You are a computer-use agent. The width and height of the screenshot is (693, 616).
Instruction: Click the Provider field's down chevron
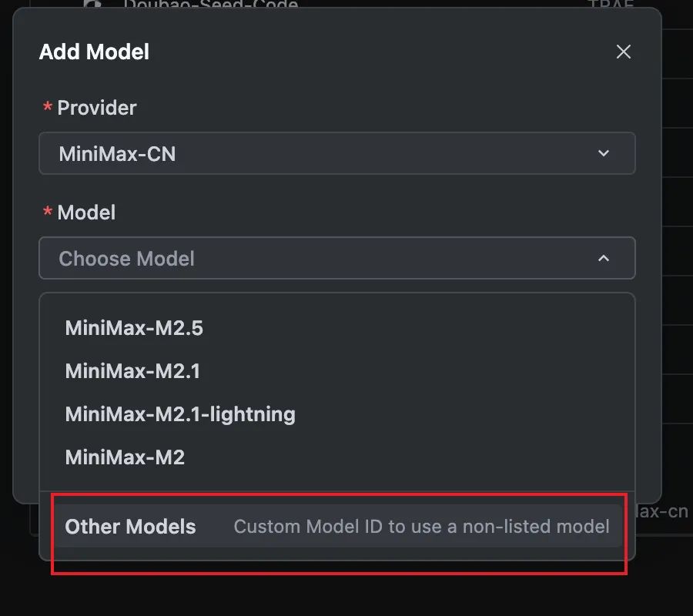point(603,153)
